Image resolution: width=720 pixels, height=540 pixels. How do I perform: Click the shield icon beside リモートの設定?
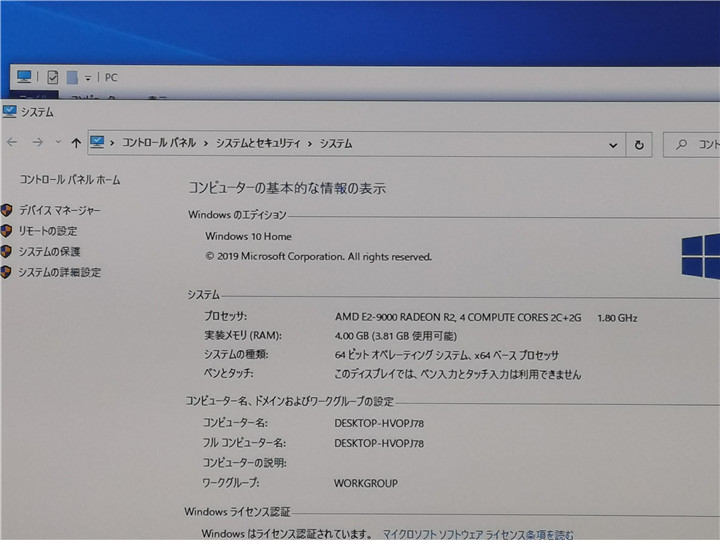click(6, 231)
